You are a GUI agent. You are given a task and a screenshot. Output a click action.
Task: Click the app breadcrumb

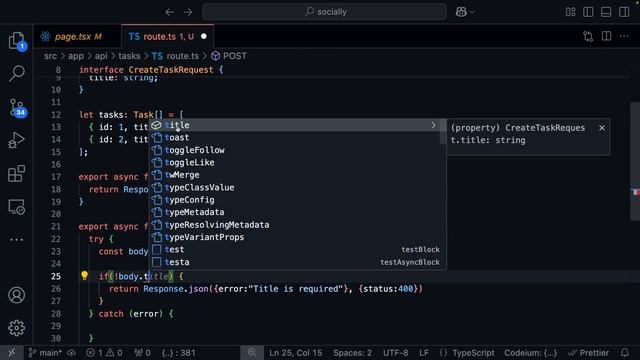(x=76, y=56)
